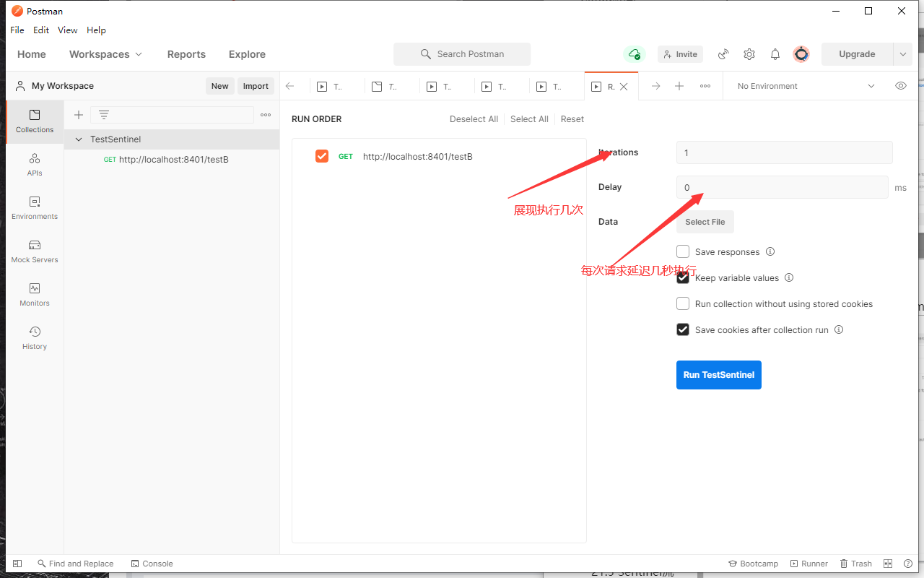Collapse the TestSentinel collection tree
This screenshot has width=924, height=578.
point(79,139)
